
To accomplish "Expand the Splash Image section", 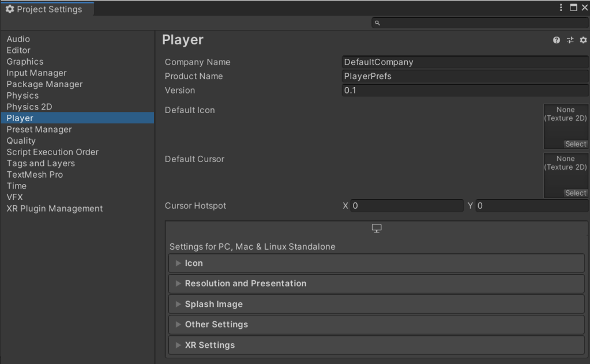I will pyautogui.click(x=213, y=304).
